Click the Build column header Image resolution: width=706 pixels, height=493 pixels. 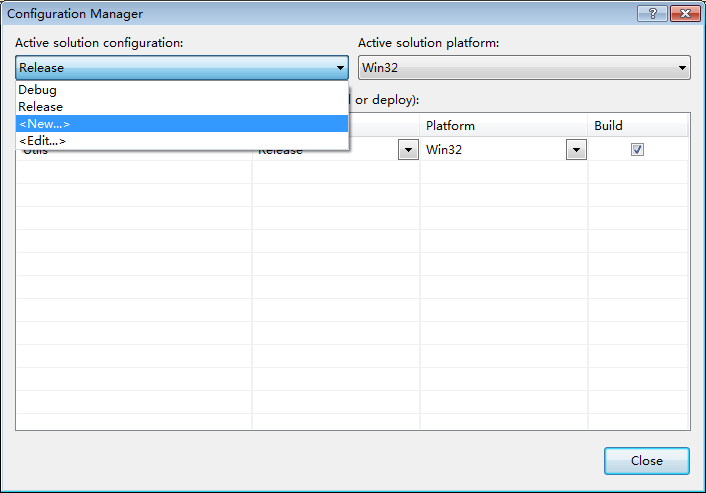click(638, 125)
